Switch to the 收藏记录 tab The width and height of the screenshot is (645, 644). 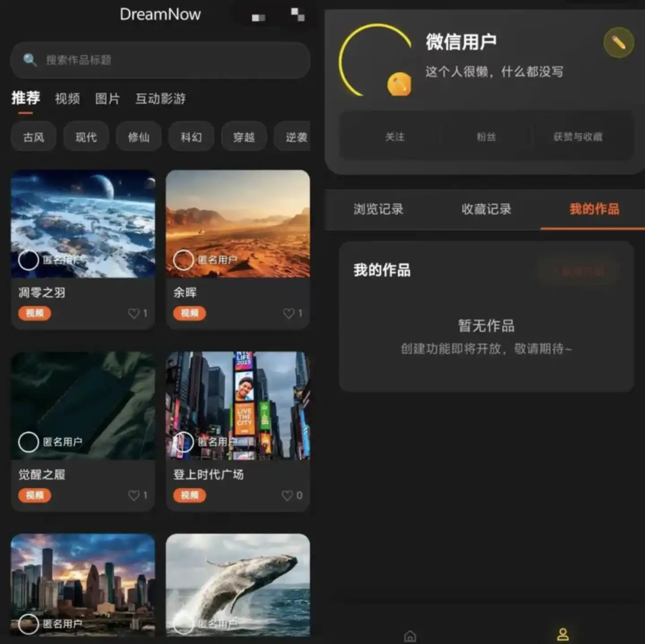(x=486, y=209)
